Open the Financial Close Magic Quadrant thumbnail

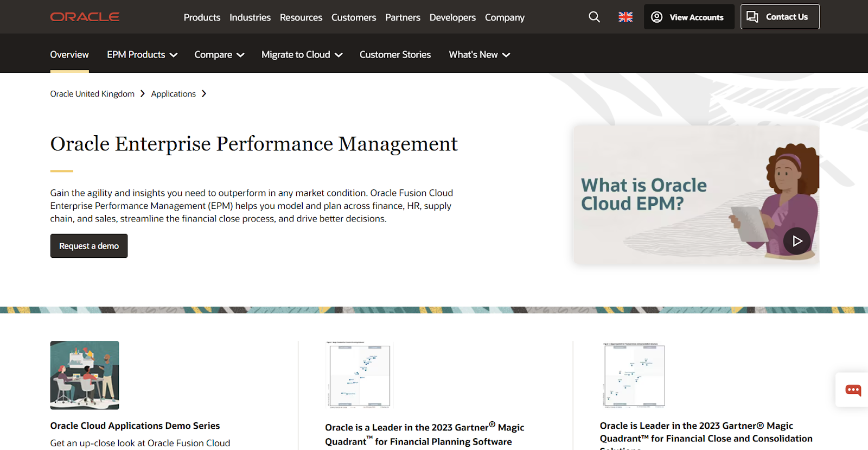point(633,375)
